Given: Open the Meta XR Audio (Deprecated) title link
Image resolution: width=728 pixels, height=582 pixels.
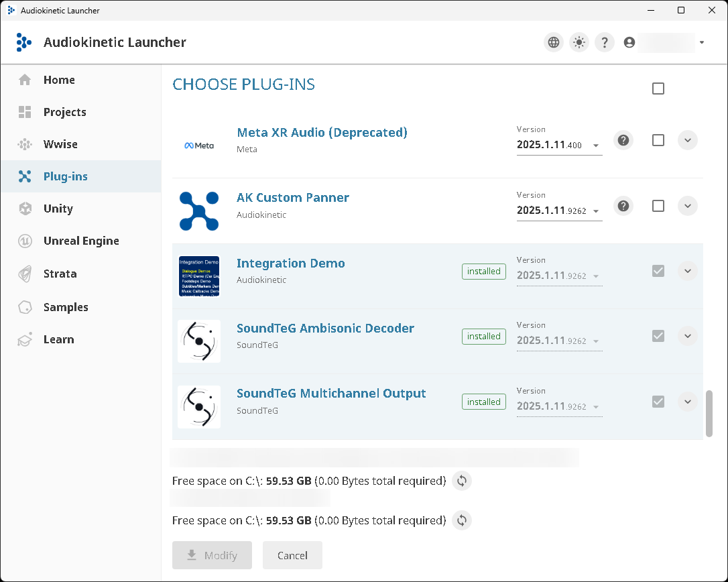Looking at the screenshot, I should click(x=322, y=132).
